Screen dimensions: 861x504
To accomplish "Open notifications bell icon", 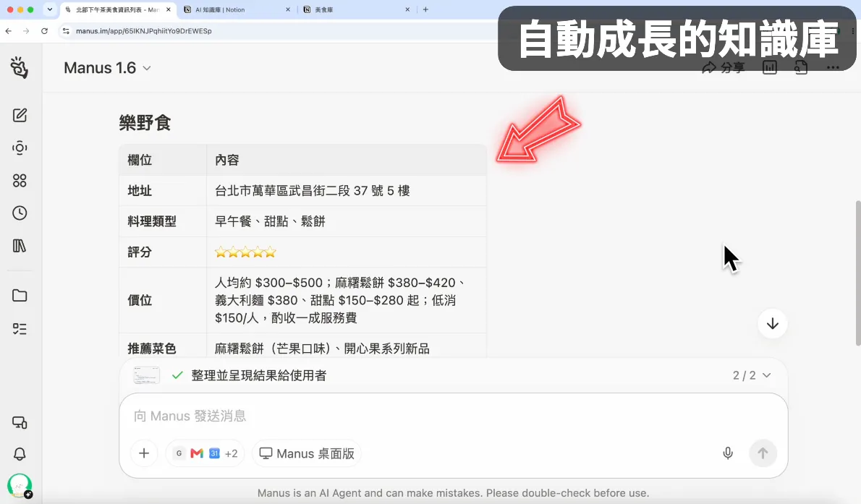I will [x=20, y=454].
